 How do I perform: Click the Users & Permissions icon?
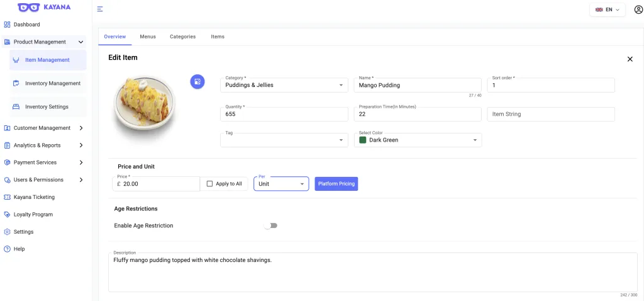pos(7,179)
